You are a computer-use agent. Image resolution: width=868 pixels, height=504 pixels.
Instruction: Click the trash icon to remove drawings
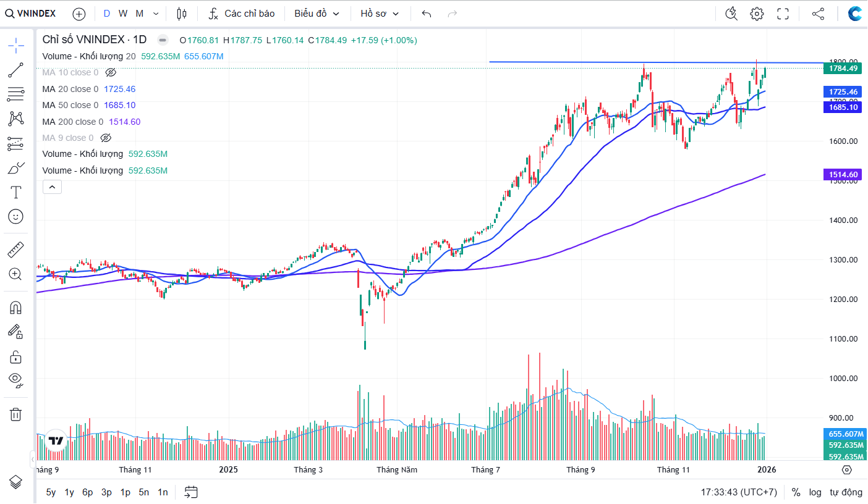click(16, 414)
